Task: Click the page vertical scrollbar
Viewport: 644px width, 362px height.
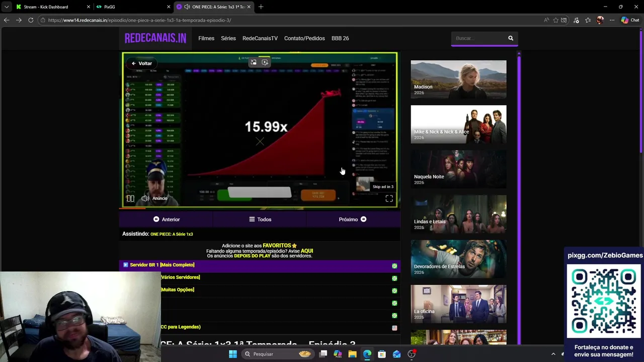Action: 641,90
